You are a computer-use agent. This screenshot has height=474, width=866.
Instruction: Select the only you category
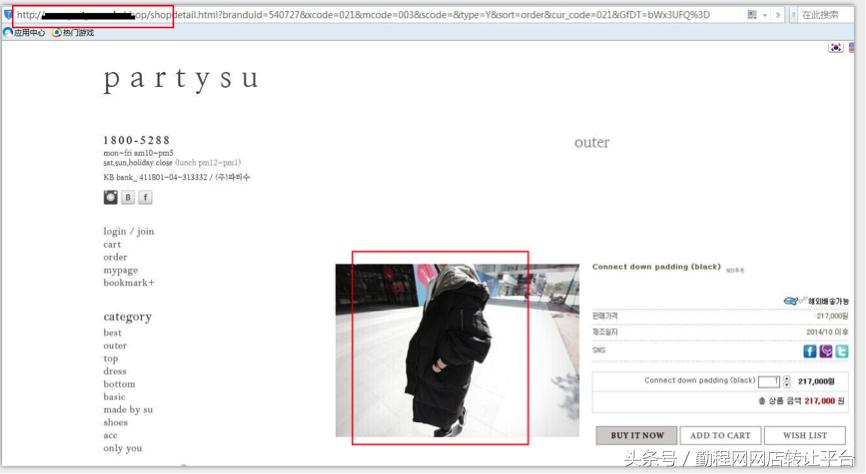tap(123, 448)
